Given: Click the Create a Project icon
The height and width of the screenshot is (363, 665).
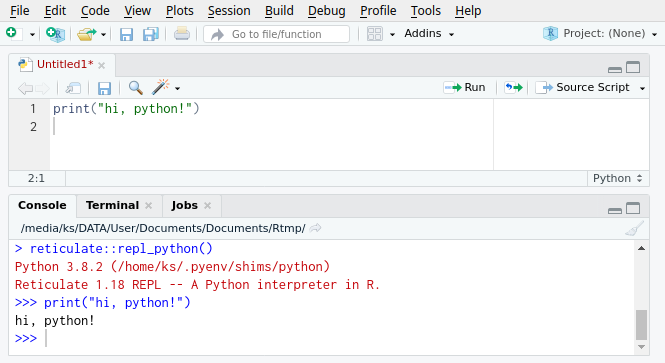Looking at the screenshot, I should pyautogui.click(x=56, y=34).
